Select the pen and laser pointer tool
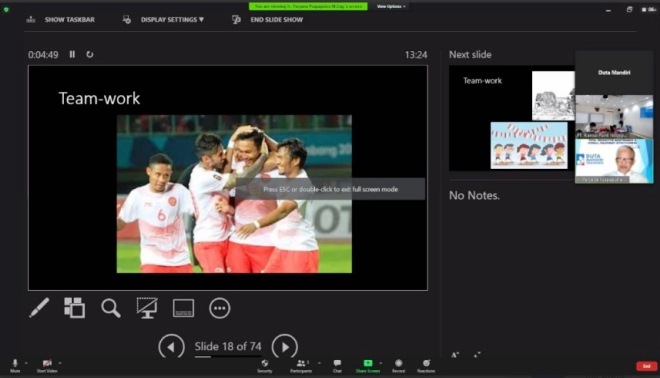This screenshot has height=378, width=660. (39, 308)
